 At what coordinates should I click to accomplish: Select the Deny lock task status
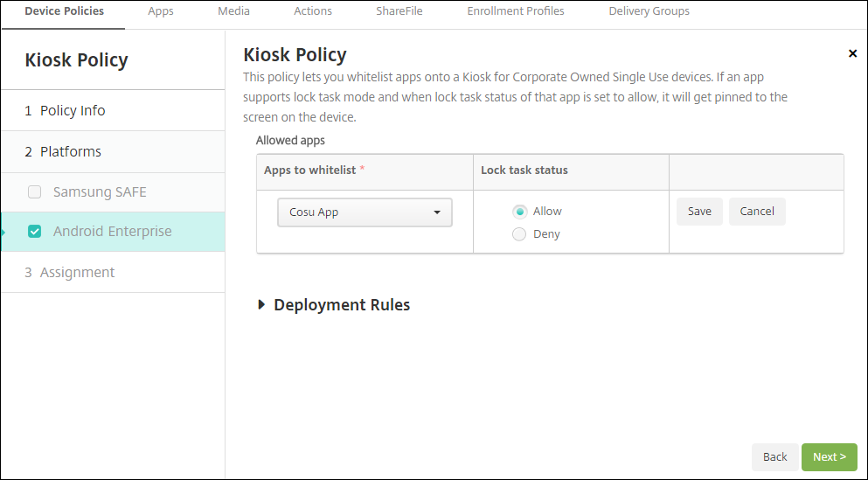tap(519, 234)
